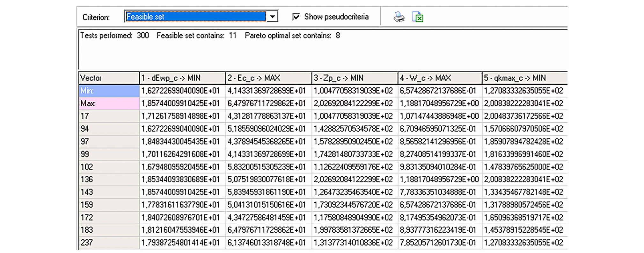This screenshot has height=253, width=644.
Task: Toggle Show pseudocriteria checkbox
Action: pos(296,17)
